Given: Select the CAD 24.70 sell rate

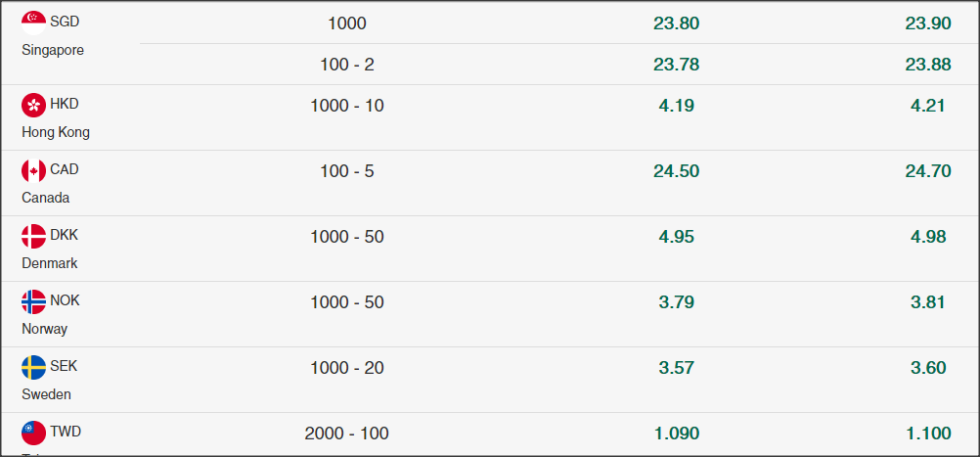Looking at the screenshot, I should (928, 171).
